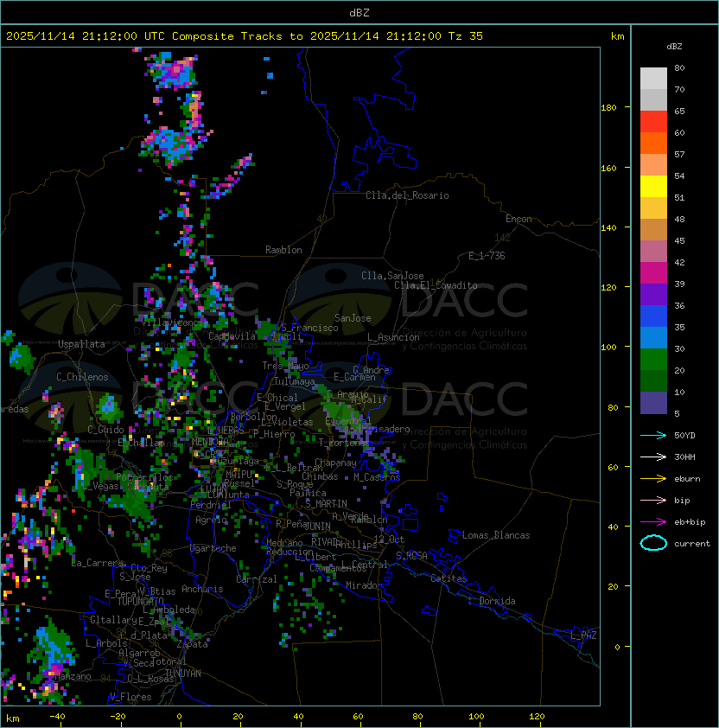719x728 pixels.
Task: Click the 'L_Dormida' map label
Action: (492, 601)
